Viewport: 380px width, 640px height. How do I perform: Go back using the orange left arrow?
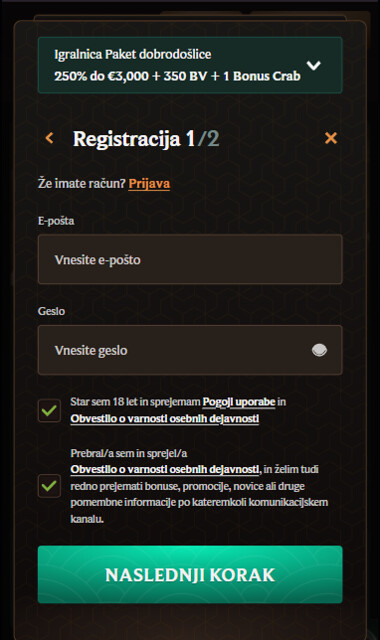pos(49,138)
